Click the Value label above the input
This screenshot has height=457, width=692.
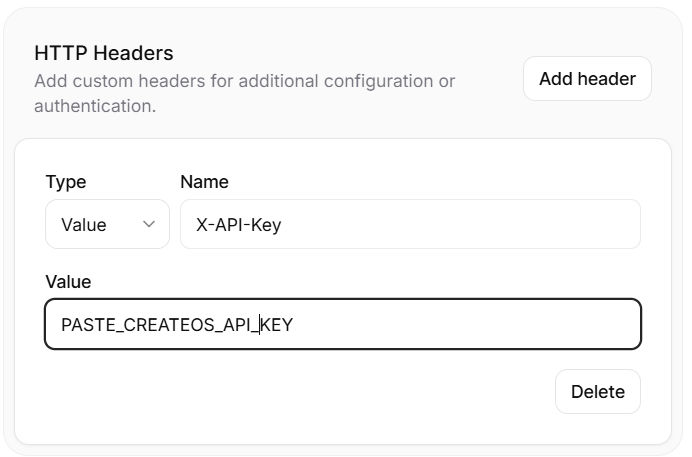click(68, 282)
